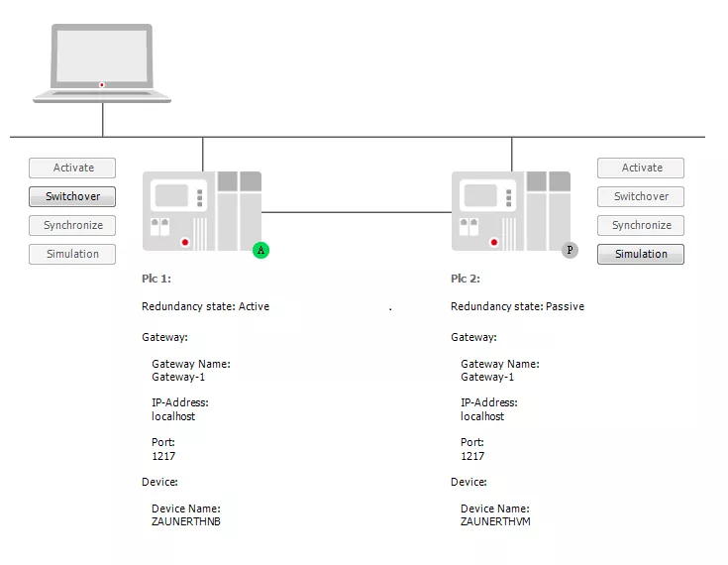Click the red indicator dot on the laptop
Image resolution: width=728 pixels, height=565 pixels.
(x=102, y=85)
